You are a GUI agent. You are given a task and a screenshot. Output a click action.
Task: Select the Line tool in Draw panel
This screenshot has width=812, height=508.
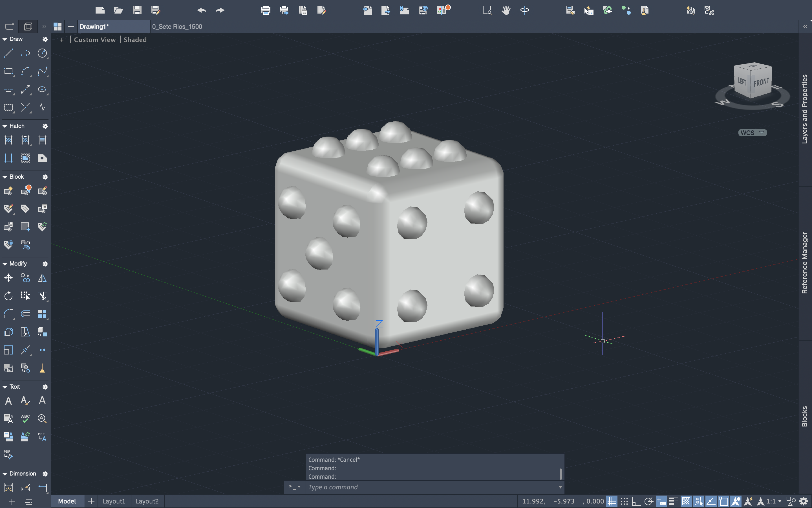pyautogui.click(x=8, y=53)
